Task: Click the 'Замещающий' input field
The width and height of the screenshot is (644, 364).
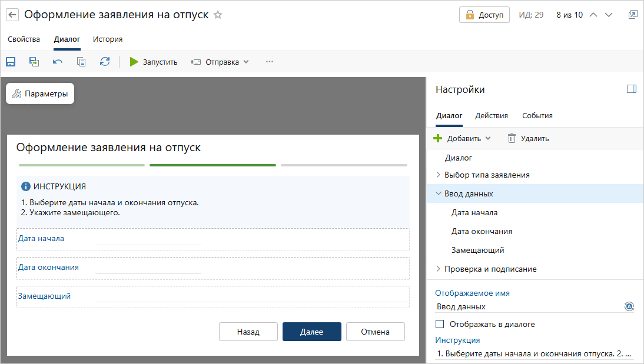Action: pyautogui.click(x=251, y=296)
